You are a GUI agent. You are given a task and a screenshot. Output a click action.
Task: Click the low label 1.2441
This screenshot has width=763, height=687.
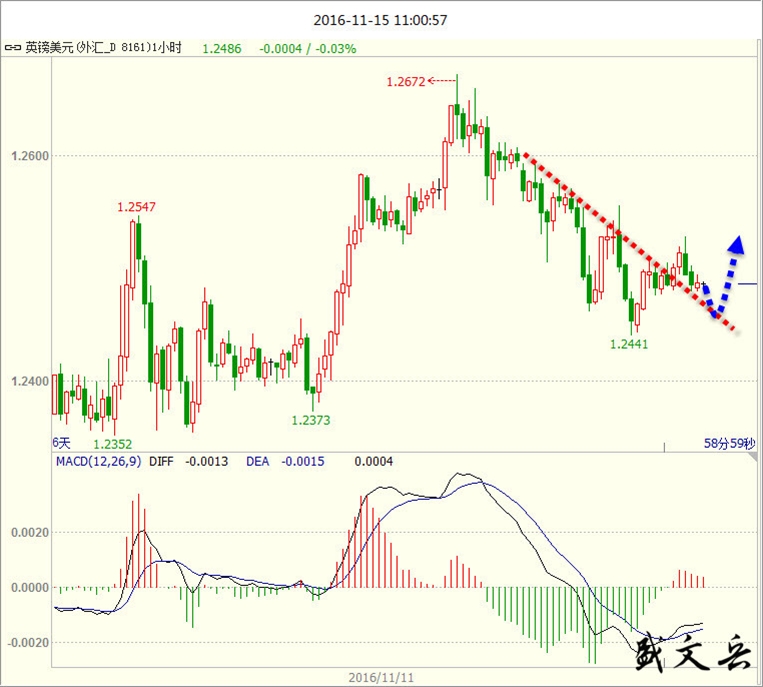(x=629, y=344)
